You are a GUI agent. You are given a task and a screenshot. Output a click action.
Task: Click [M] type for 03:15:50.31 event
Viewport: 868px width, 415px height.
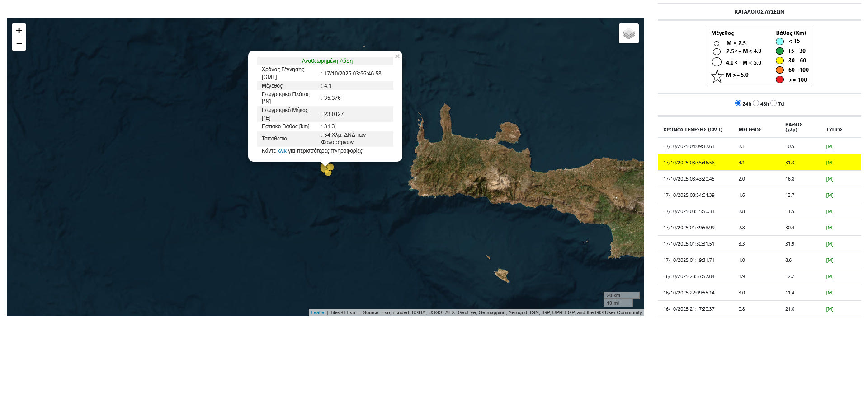[830, 211]
